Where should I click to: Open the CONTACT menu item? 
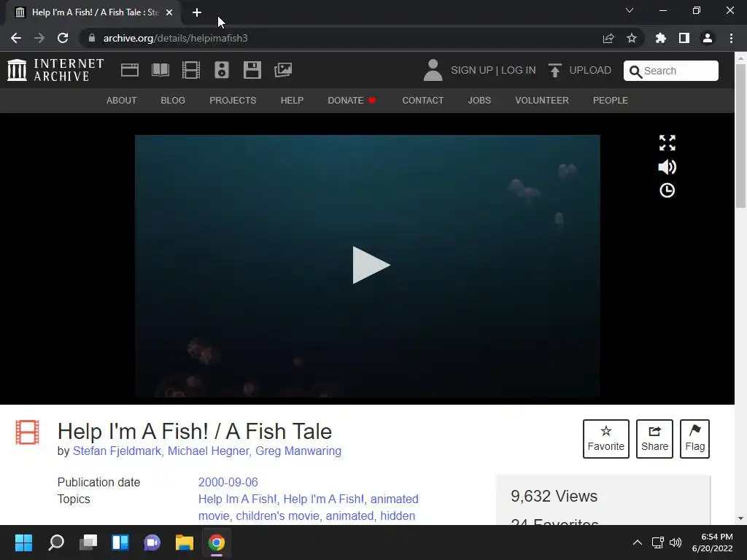tap(422, 101)
